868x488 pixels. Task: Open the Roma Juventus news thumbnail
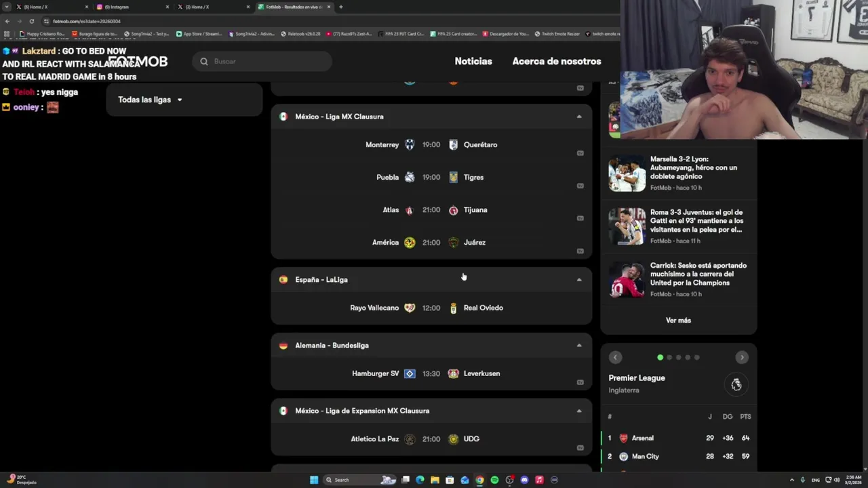[x=627, y=226]
